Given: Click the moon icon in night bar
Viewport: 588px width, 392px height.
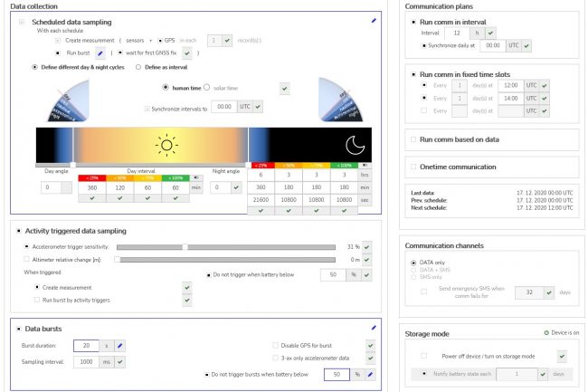Looking at the screenshot, I should click(356, 143).
